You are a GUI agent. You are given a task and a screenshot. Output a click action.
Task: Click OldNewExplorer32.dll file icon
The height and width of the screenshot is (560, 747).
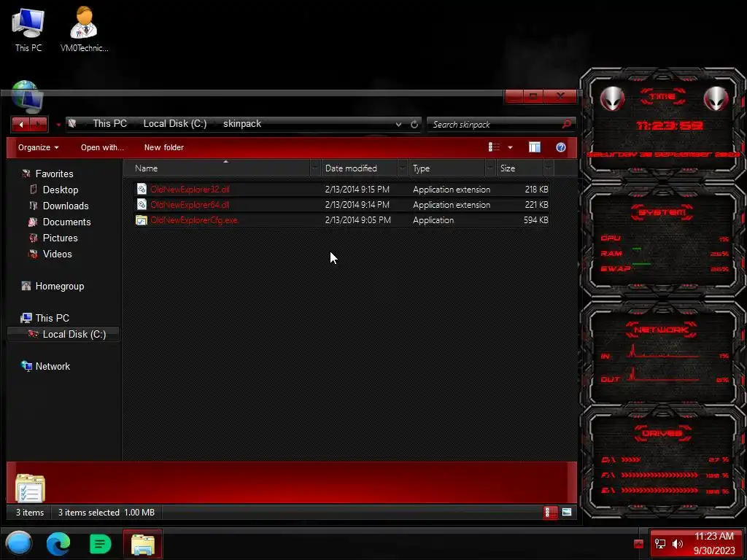pos(142,189)
